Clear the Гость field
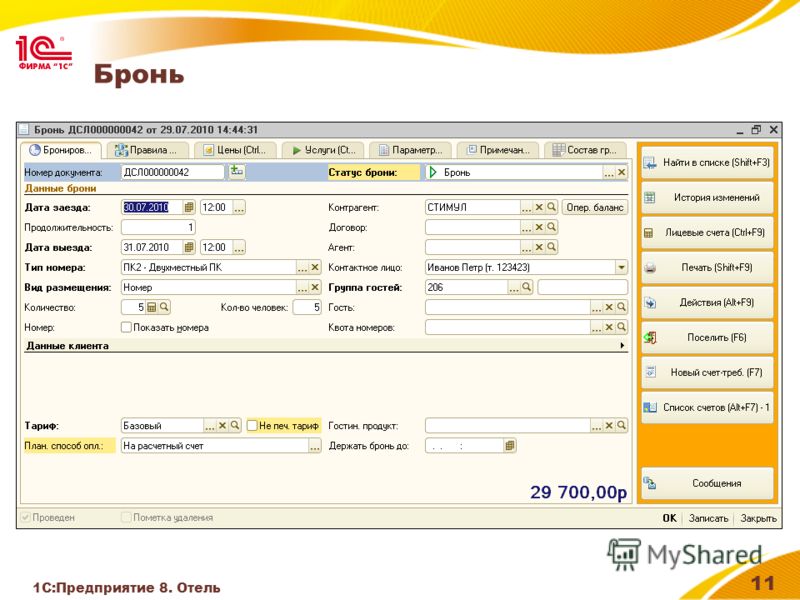 coord(609,307)
